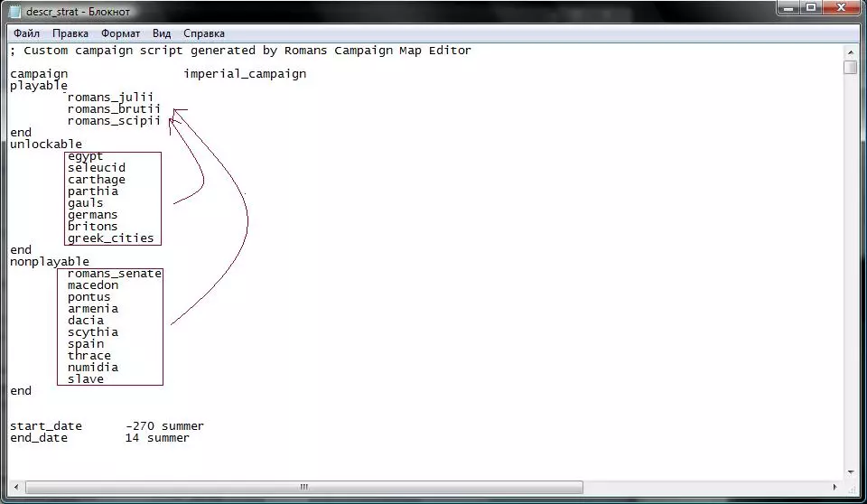Click the 'armenia' faction line
867x504 pixels.
[x=93, y=308]
